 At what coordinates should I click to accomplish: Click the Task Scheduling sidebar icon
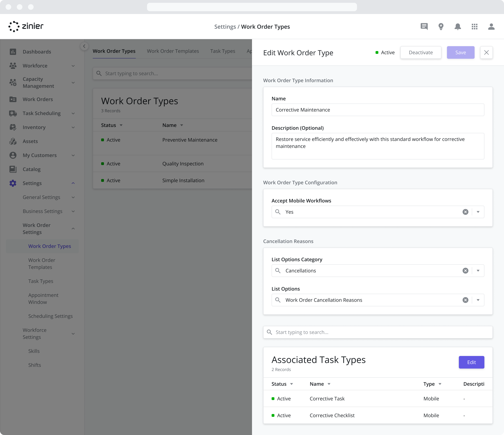pyautogui.click(x=13, y=113)
